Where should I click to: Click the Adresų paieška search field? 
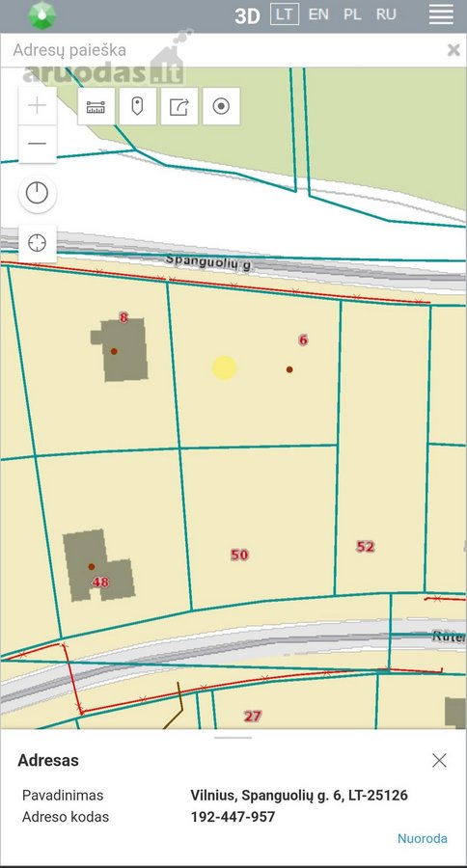pos(222,50)
